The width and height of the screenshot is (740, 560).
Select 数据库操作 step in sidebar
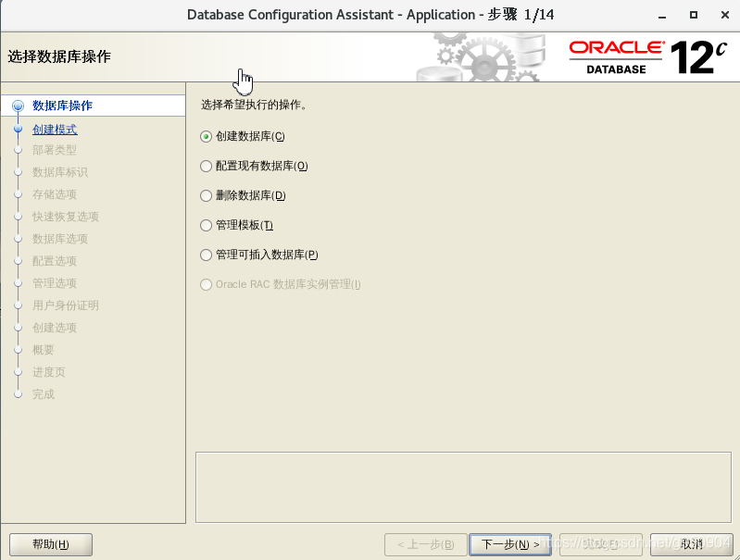62,106
